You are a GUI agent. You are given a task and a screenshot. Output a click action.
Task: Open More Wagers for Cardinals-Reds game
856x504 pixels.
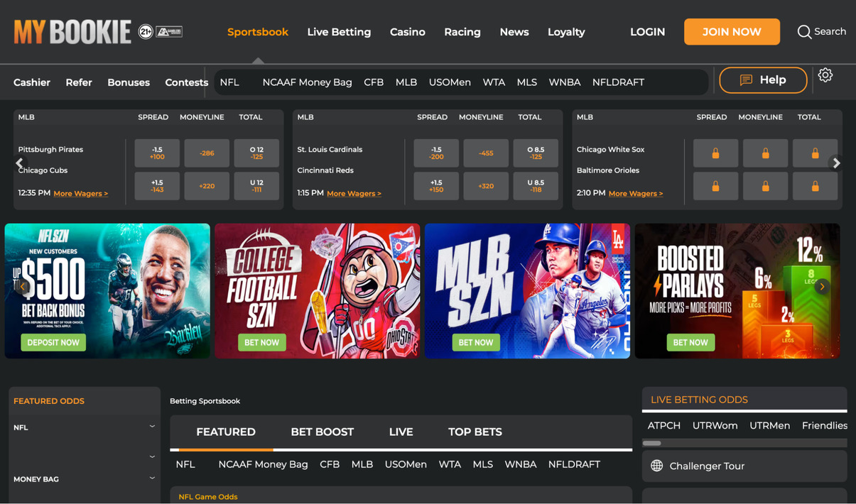coord(354,193)
